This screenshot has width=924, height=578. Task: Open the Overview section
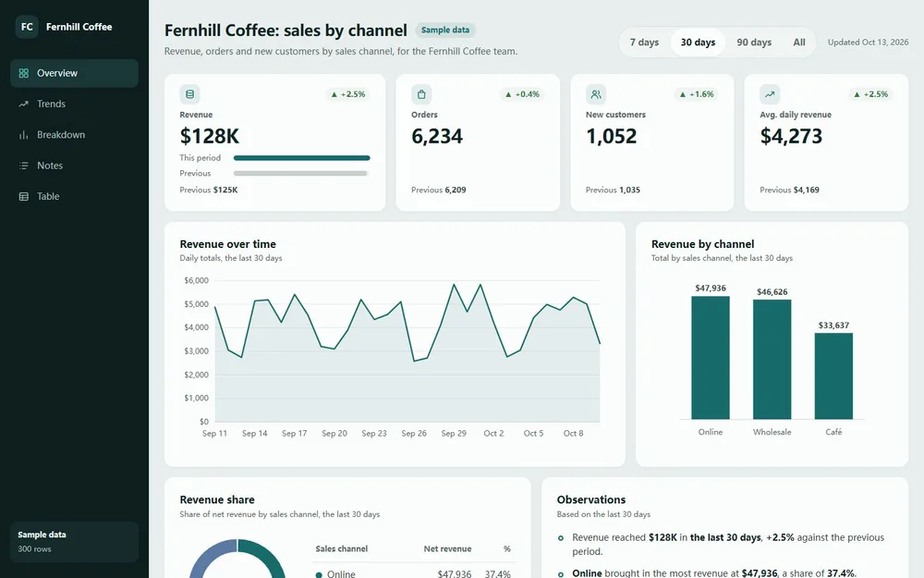pos(74,73)
